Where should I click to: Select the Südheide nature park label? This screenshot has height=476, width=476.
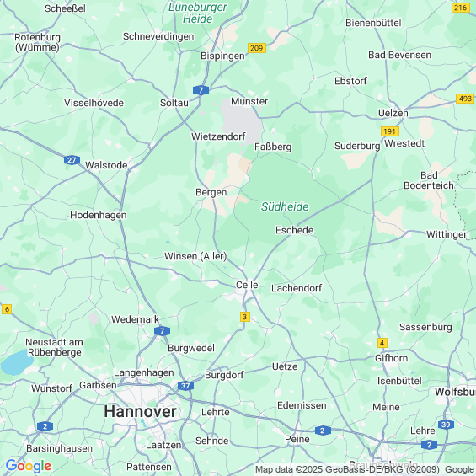[285, 206]
